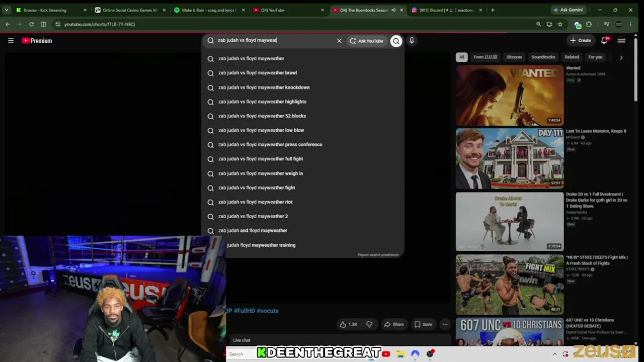The image size is (644, 362).
Task: Select the 'All' filter chip
Action: [x=461, y=57]
